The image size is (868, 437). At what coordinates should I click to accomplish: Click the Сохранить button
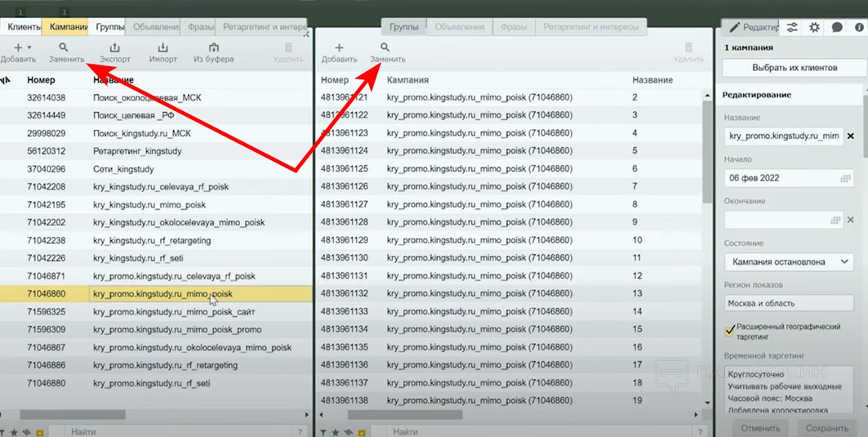[826, 428]
